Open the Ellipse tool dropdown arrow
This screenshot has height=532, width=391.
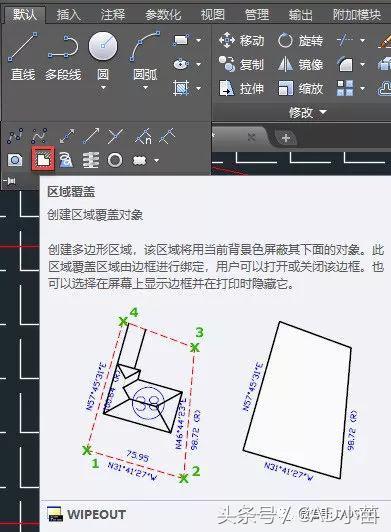(x=199, y=64)
